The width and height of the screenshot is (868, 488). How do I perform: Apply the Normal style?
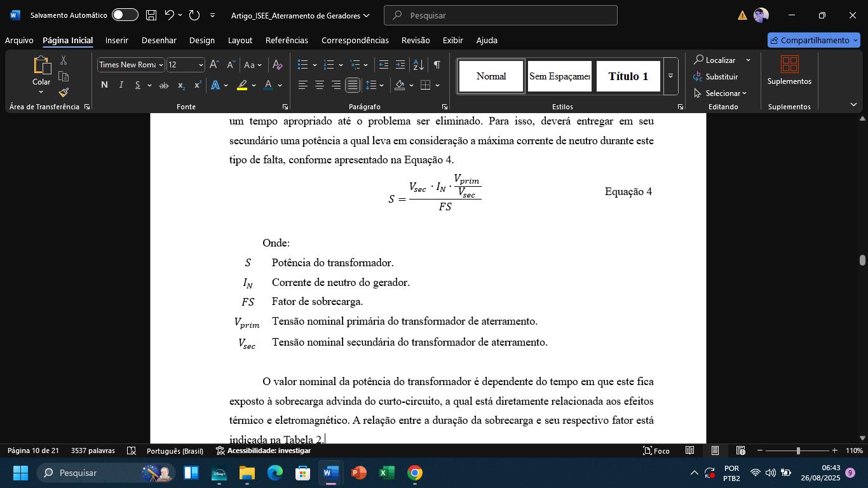[491, 76]
